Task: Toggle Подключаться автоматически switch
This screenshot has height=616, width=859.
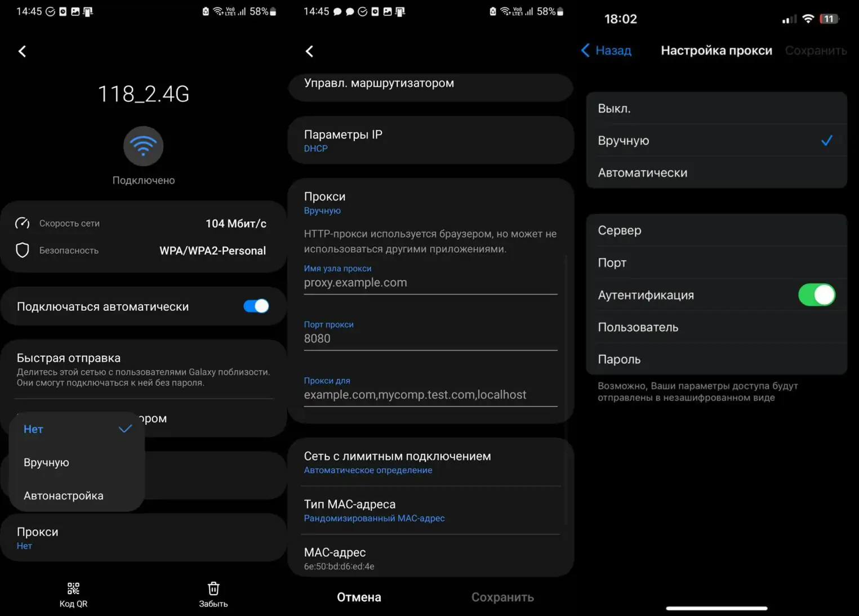Action: point(256,306)
